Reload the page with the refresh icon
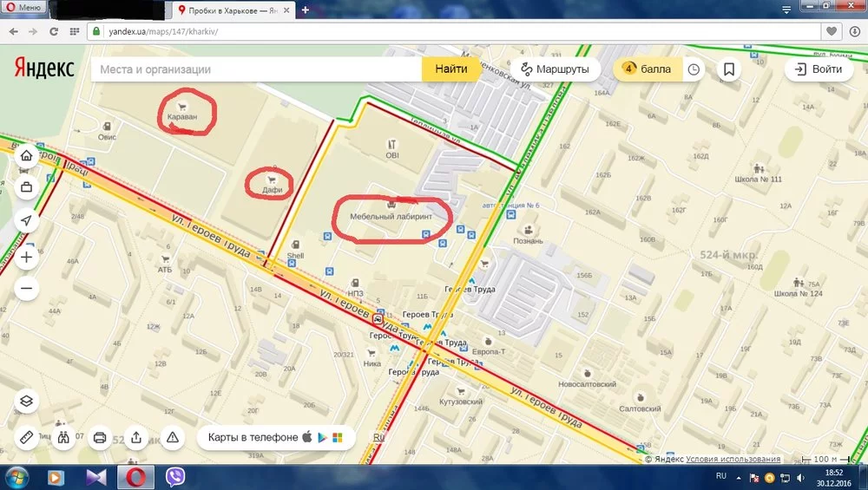The image size is (868, 490). 54,31
